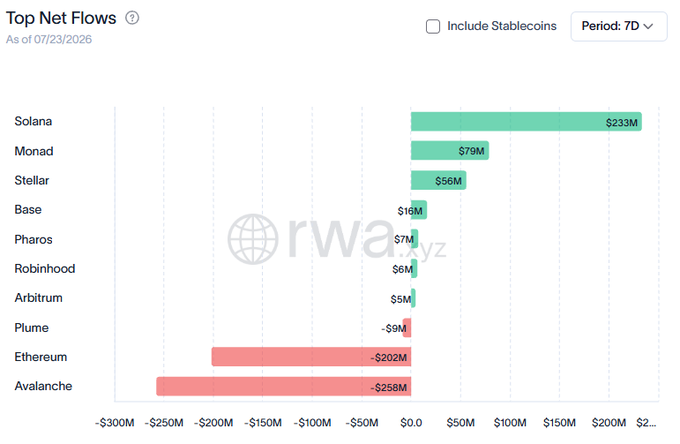Viewport: 680px width, 444px height.
Task: Click the Pharos $7M bar
Action: click(x=415, y=239)
